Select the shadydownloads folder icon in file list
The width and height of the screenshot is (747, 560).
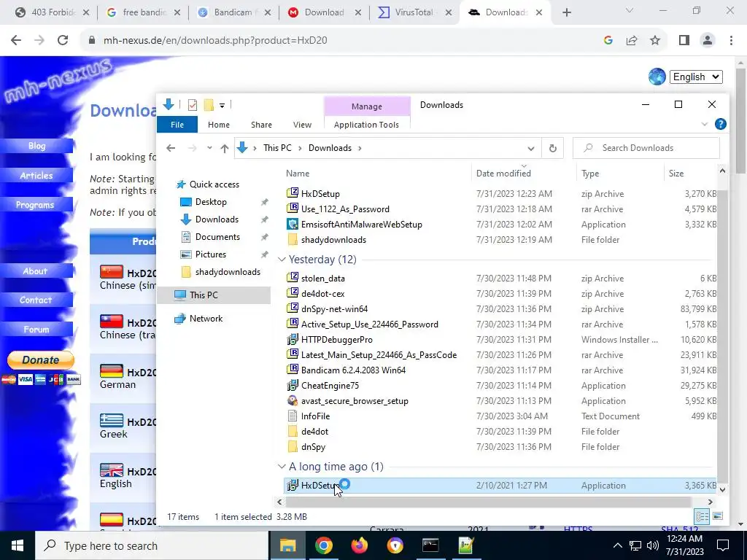click(292, 239)
